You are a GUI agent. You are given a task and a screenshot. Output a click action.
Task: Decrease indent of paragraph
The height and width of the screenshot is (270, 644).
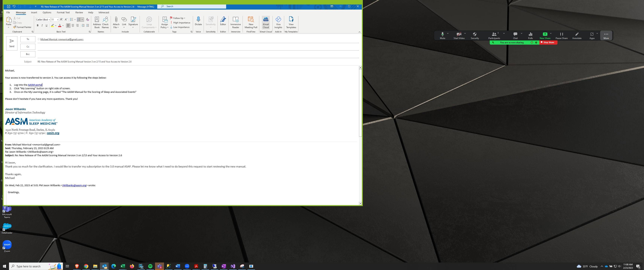coord(83,25)
